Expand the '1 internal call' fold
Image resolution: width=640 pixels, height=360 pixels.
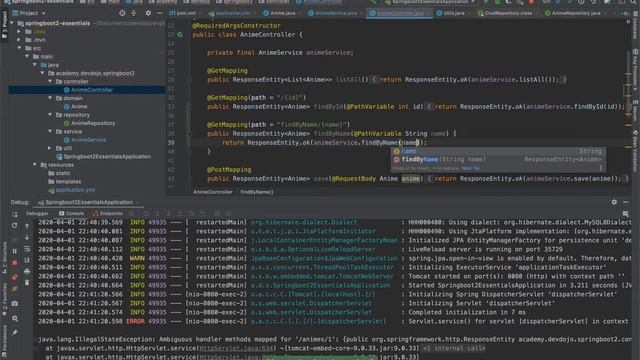453,349
